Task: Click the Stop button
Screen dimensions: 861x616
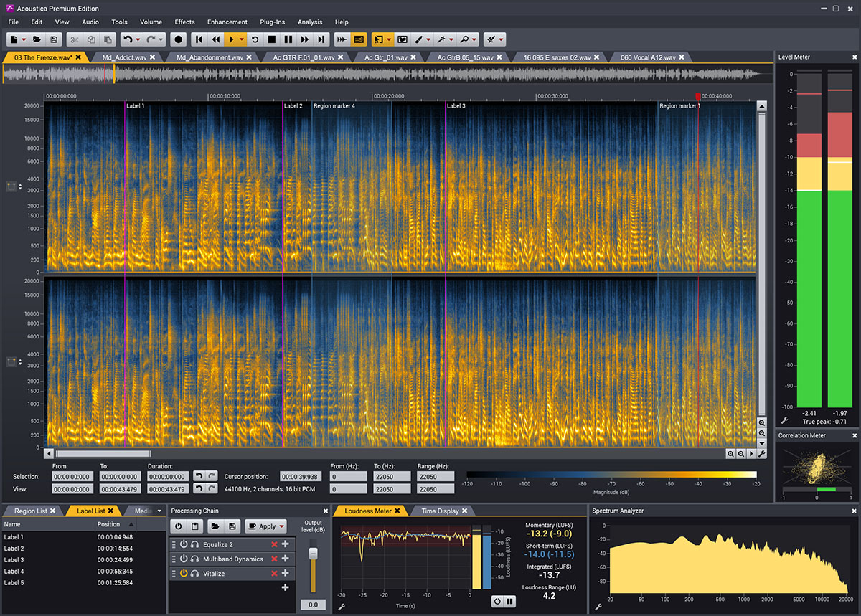Action: [271, 39]
